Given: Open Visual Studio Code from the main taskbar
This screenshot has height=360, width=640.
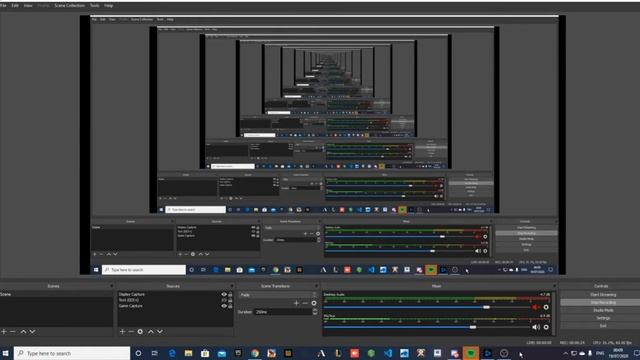Looking at the screenshot, I should click(388, 353).
